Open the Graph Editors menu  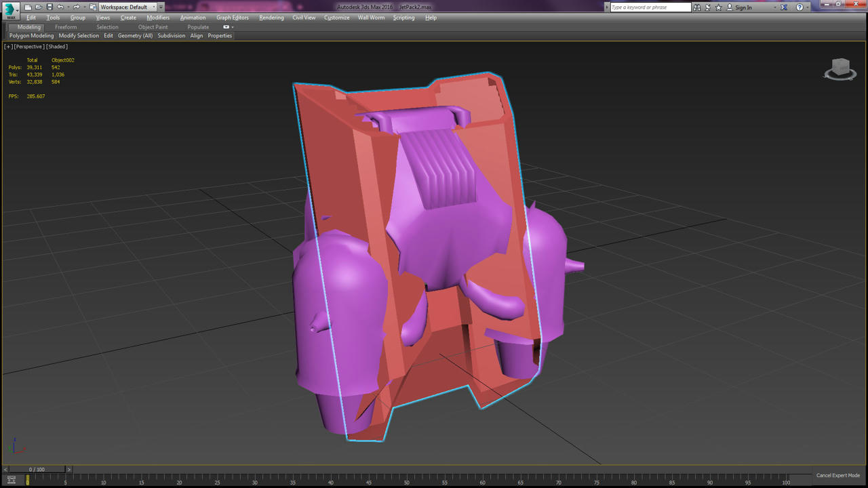[x=233, y=18]
